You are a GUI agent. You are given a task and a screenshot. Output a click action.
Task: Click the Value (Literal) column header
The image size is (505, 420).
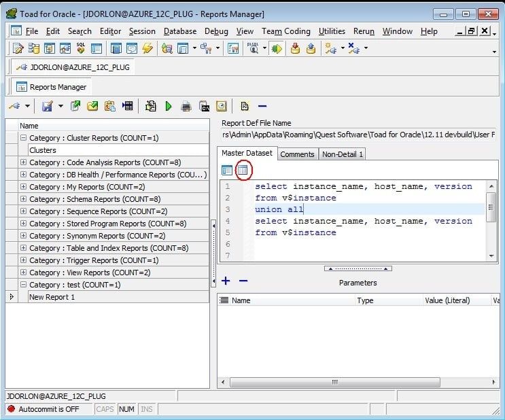[456, 300]
